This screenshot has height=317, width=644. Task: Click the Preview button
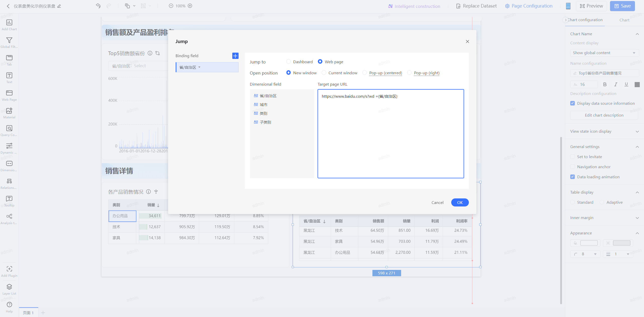pyautogui.click(x=591, y=6)
